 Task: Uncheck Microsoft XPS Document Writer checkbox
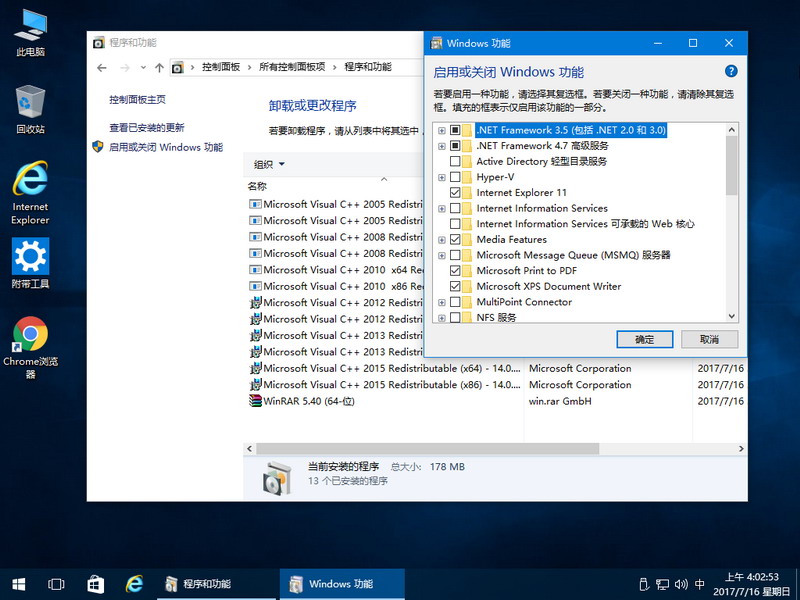coord(455,286)
